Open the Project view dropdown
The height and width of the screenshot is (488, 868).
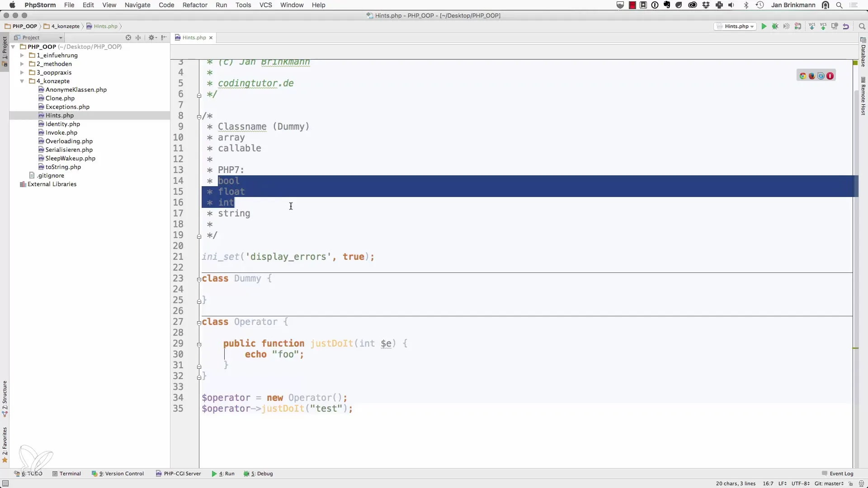38,38
